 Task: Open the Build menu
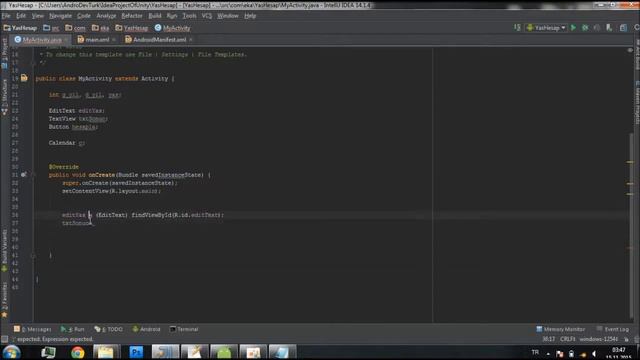pos(155,16)
